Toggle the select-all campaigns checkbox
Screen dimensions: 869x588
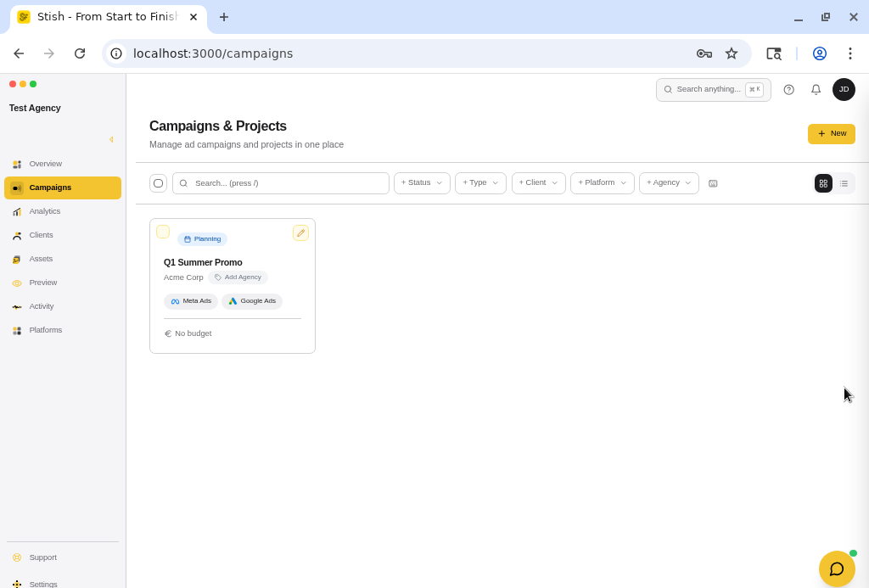coord(158,183)
